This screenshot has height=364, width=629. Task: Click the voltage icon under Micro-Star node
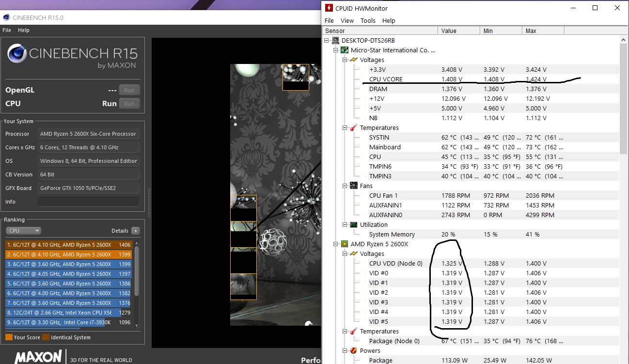click(x=354, y=60)
